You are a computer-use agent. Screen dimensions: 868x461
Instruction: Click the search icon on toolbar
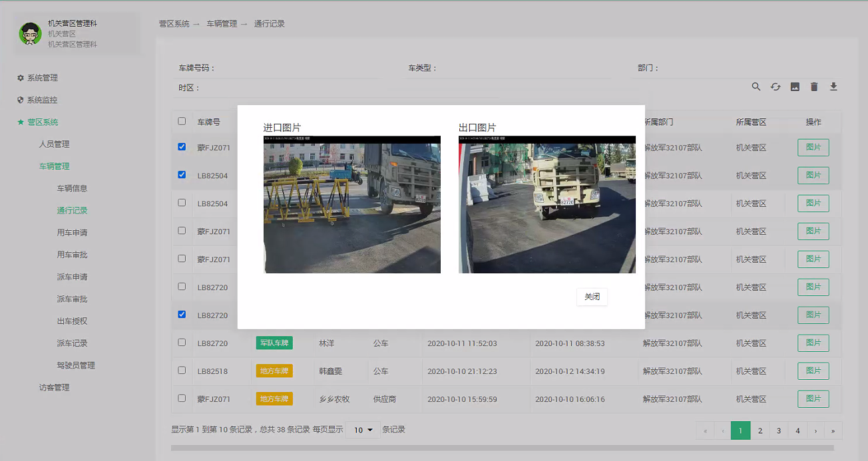[x=756, y=86]
